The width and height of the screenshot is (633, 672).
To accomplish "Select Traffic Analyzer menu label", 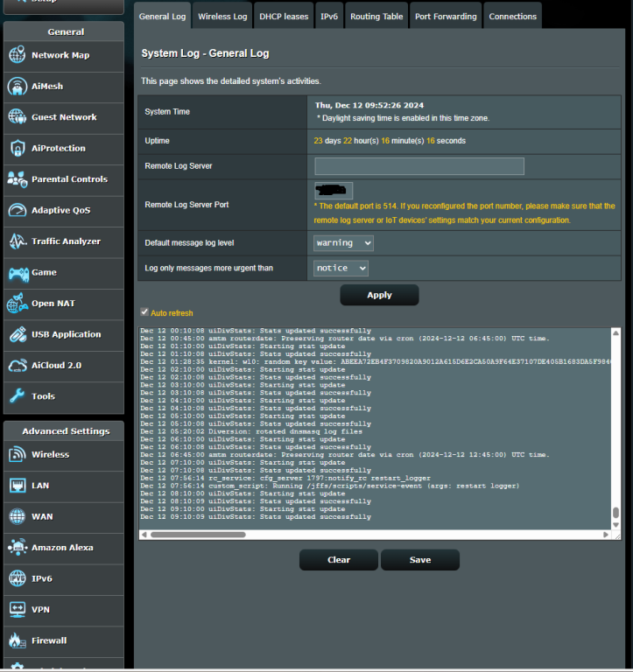I will 66,241.
